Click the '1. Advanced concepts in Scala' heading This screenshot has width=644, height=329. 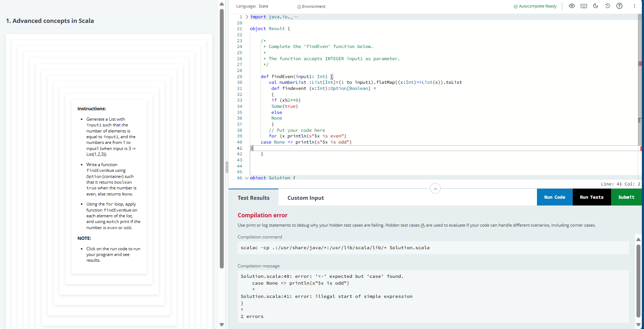[x=50, y=21]
